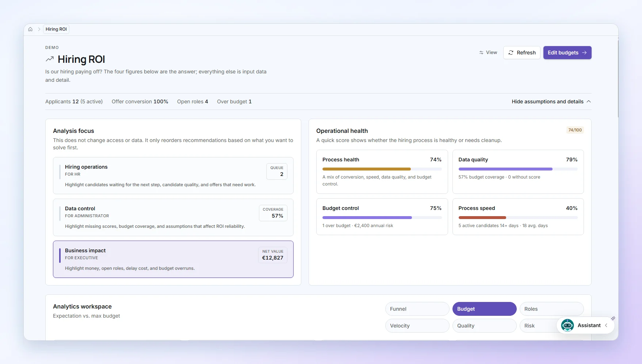Open the View options
The width and height of the screenshot is (642, 364).
tap(488, 53)
